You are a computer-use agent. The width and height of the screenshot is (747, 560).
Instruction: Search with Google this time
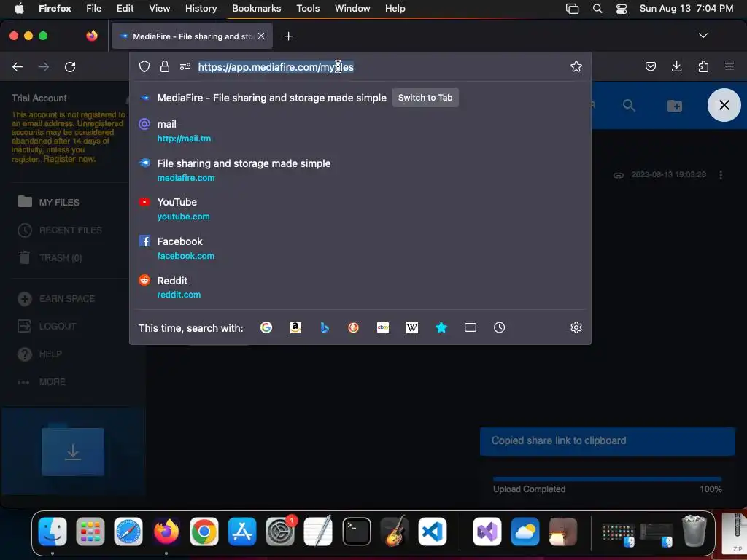(266, 327)
